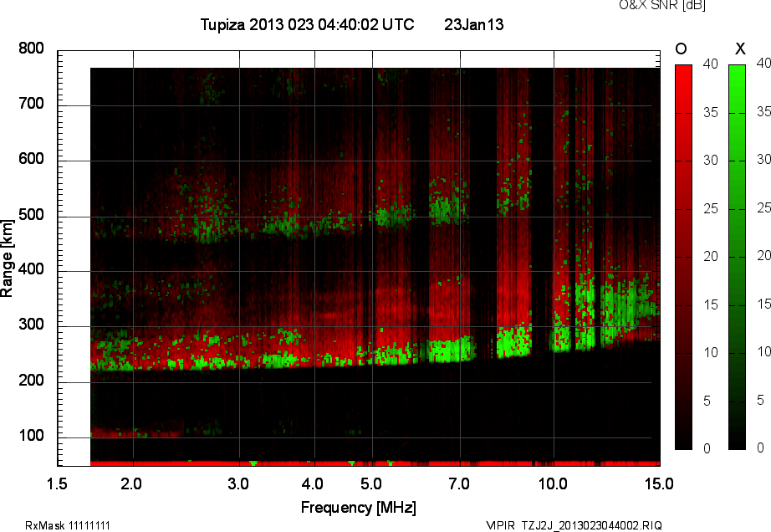This screenshot has width=771, height=532.
Task: Click the 10.0 frequency tick label
Action: pos(553,483)
